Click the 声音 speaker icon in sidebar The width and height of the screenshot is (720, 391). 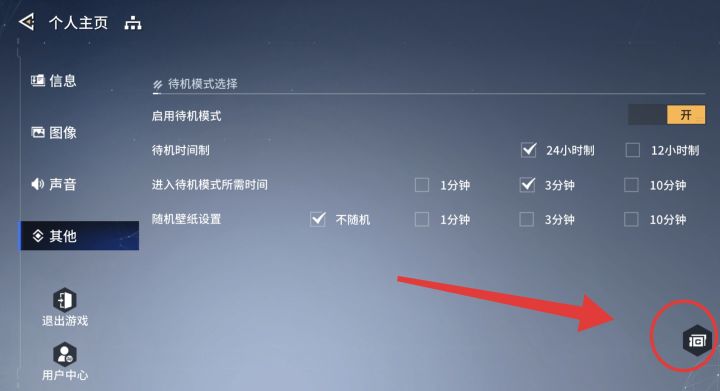pos(37,184)
